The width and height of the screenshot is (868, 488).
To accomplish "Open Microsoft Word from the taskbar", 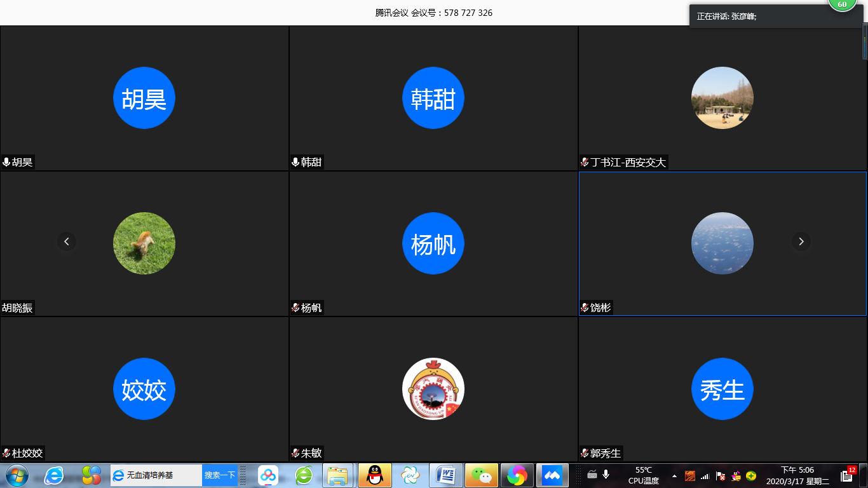I will [446, 475].
